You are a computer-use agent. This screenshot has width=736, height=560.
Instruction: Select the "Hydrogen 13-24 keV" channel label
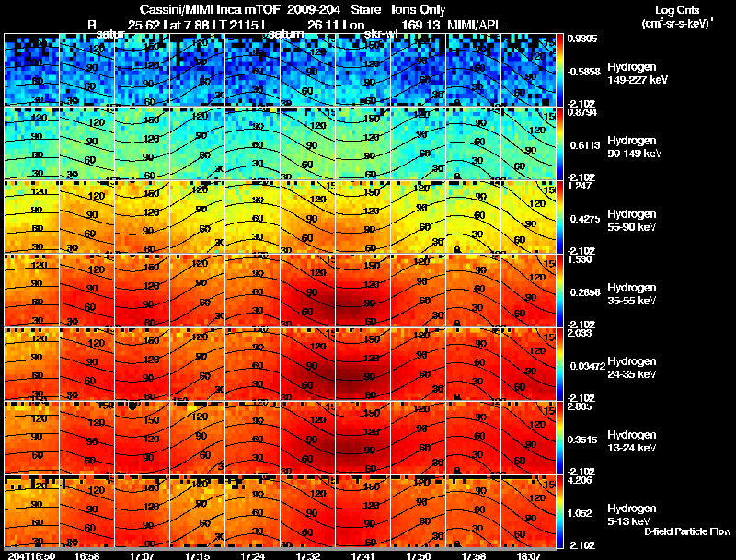[632, 440]
